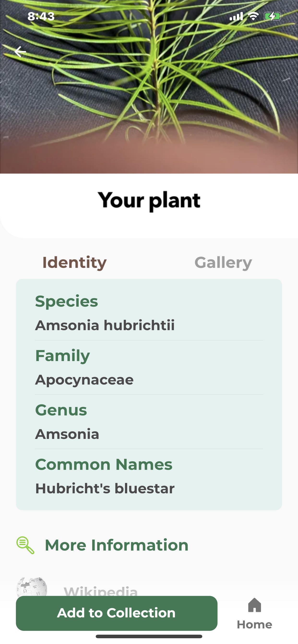Tap the Wikipedia globe icon
This screenshot has width=298, height=644.
pyautogui.click(x=32, y=587)
